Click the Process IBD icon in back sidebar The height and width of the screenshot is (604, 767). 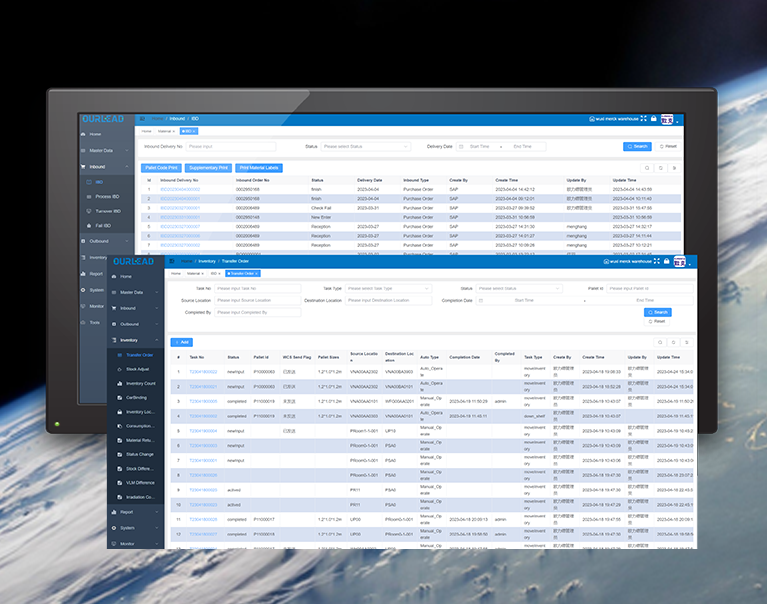tap(89, 197)
